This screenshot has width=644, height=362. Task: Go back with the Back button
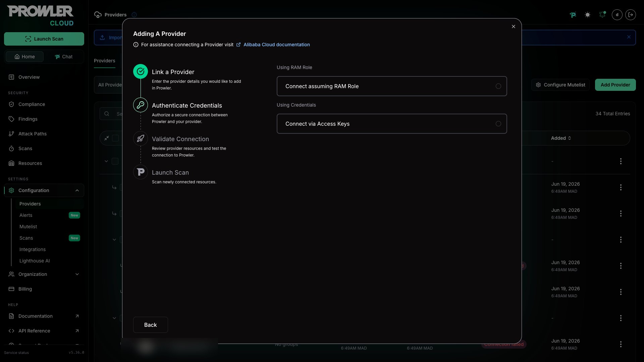point(151,325)
